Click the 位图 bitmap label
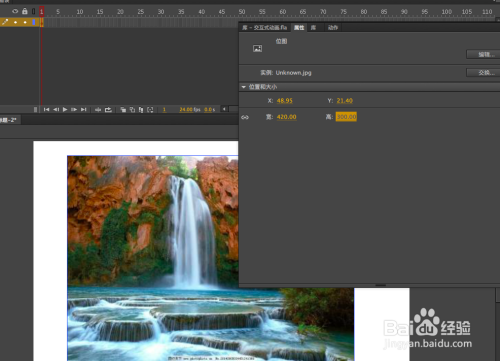 pos(281,41)
